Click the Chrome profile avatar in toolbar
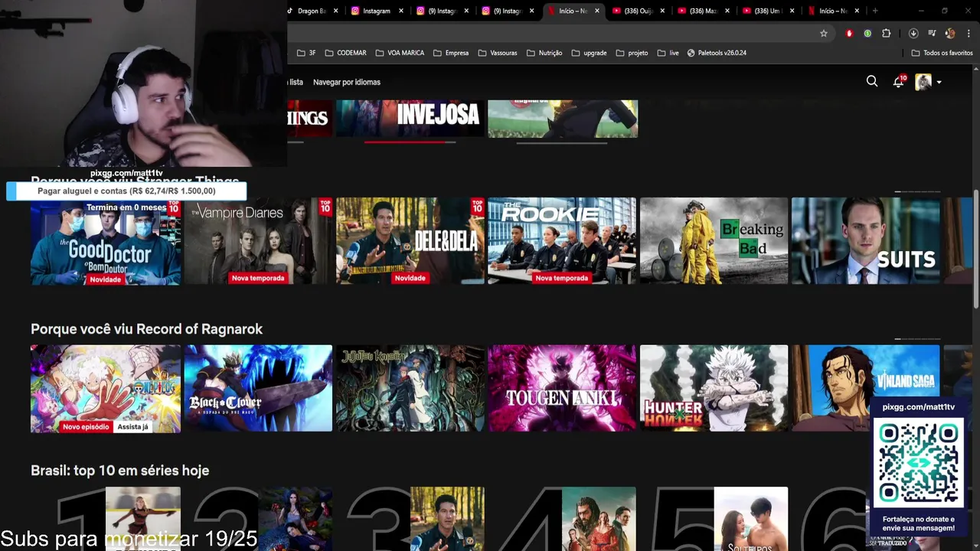This screenshot has width=980, height=551. tap(950, 33)
